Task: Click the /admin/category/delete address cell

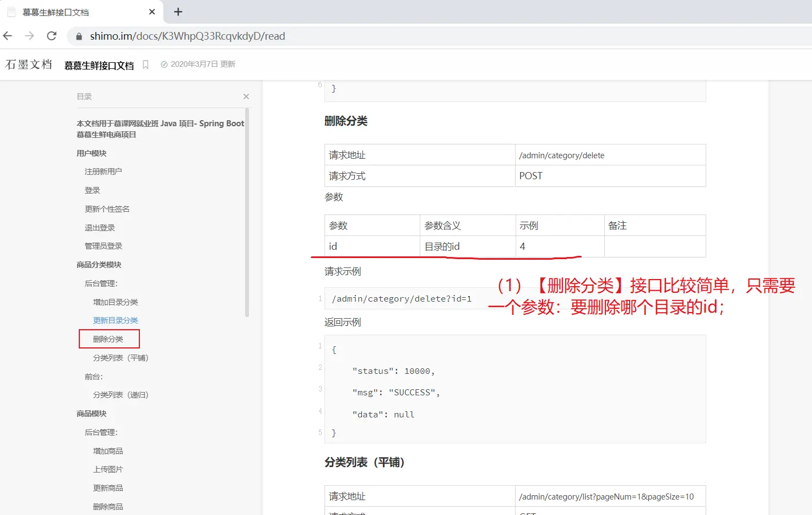Action: coord(610,155)
